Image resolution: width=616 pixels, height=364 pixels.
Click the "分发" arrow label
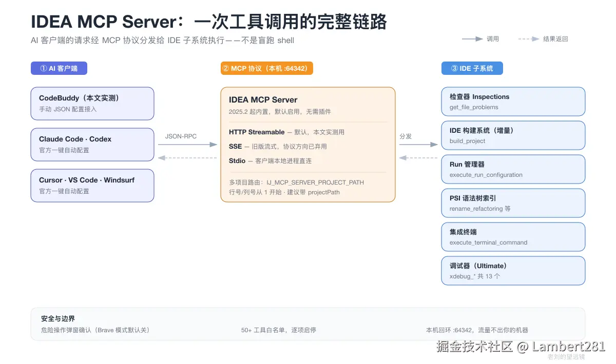pos(406,136)
